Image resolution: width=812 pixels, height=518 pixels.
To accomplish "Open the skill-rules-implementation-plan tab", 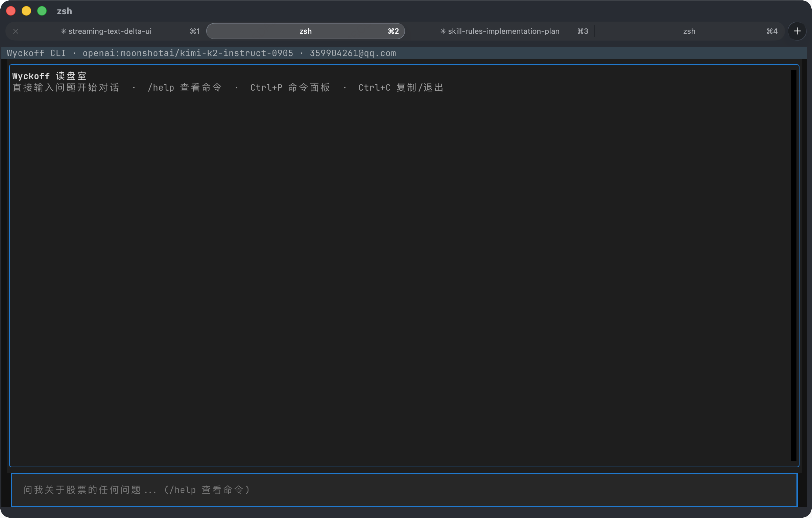I will click(500, 31).
